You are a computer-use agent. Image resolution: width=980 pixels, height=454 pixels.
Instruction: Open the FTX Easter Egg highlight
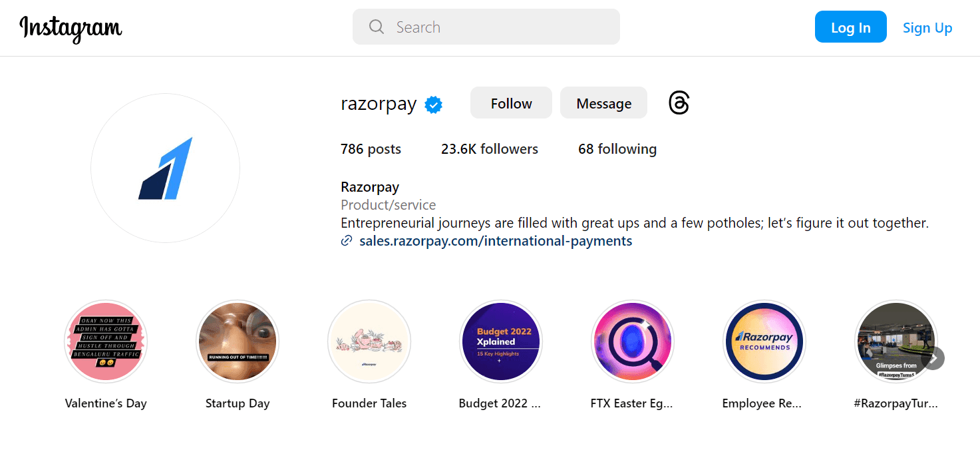[x=633, y=341]
